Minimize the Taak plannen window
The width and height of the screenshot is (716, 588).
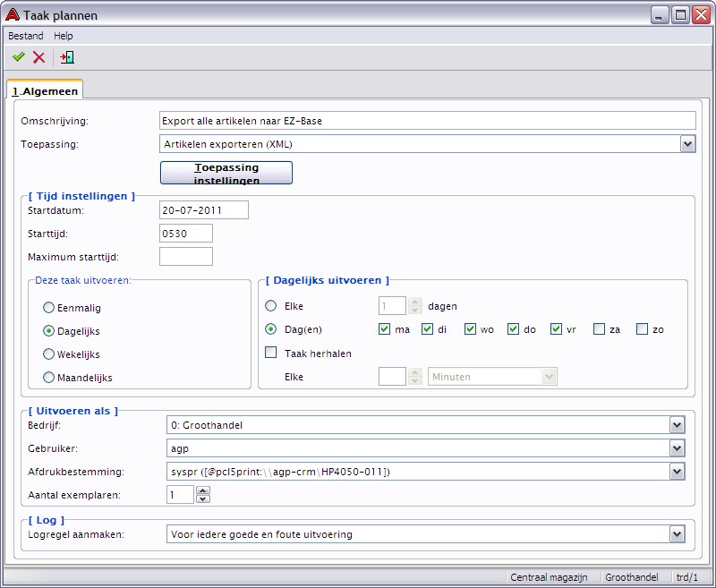coord(659,15)
